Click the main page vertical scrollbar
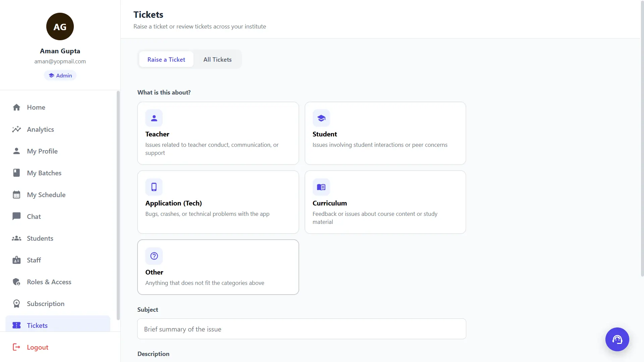644x362 pixels. (642, 138)
